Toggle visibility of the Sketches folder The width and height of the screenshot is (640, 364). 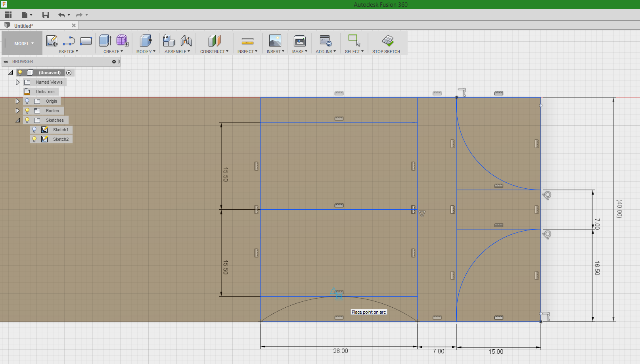coord(27,120)
